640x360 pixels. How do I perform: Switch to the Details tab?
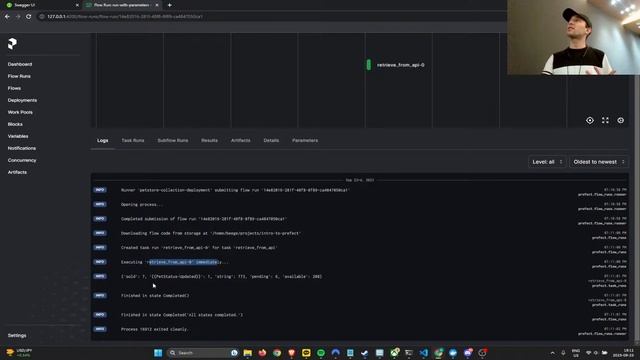(x=271, y=140)
